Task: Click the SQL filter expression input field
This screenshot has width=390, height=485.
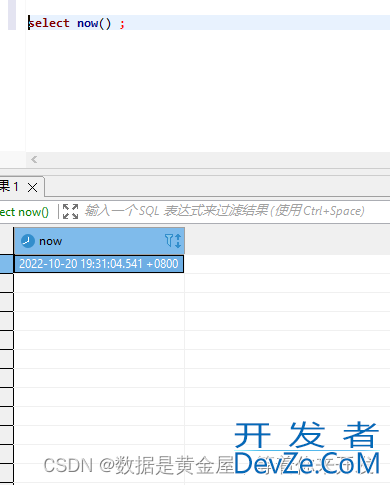Action: (225, 211)
